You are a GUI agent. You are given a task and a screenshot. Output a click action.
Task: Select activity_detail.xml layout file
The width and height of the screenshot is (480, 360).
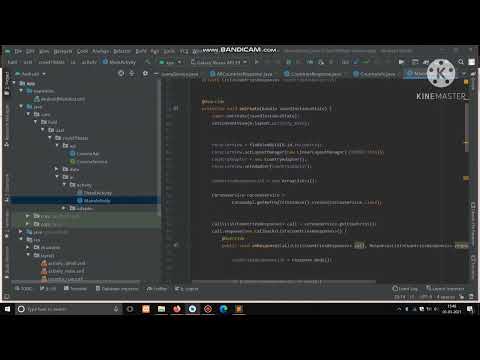click(63, 263)
